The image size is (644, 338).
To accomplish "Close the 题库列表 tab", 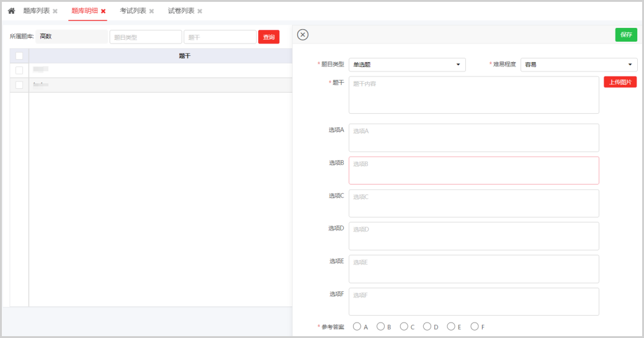I will tap(55, 11).
